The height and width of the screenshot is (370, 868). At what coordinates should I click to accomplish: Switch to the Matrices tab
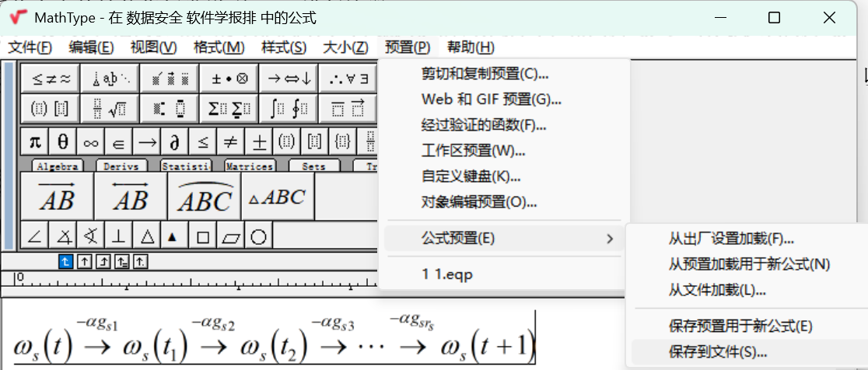(x=250, y=166)
